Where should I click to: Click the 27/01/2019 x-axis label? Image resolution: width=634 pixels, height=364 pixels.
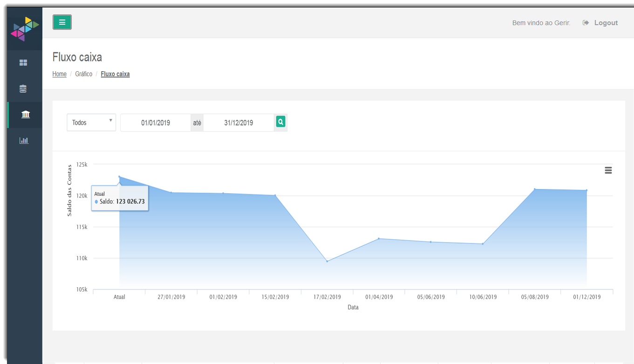pyautogui.click(x=171, y=297)
